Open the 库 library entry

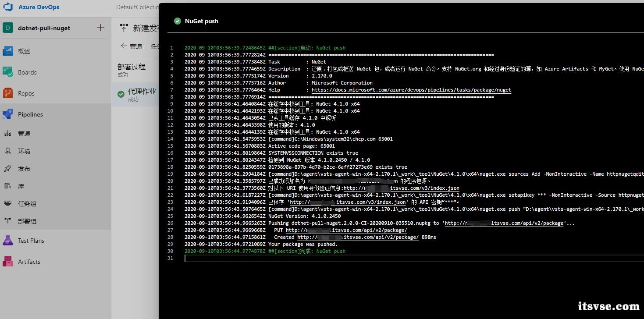(x=21, y=186)
